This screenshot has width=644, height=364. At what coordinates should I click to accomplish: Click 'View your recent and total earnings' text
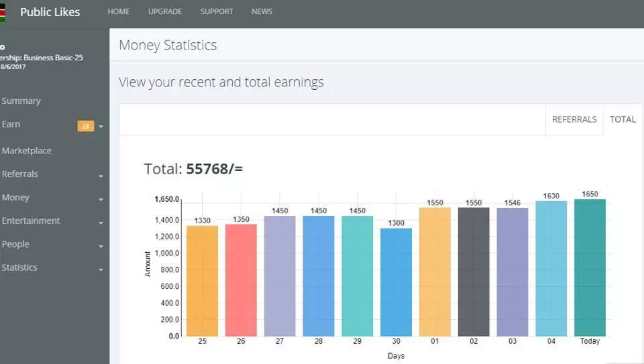click(221, 82)
